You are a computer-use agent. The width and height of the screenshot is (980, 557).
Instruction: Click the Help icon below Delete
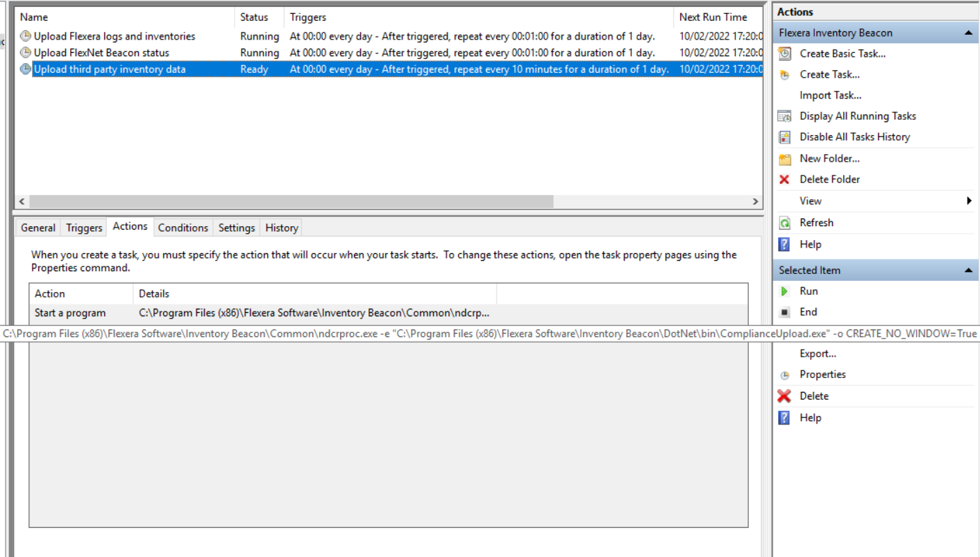click(x=784, y=418)
